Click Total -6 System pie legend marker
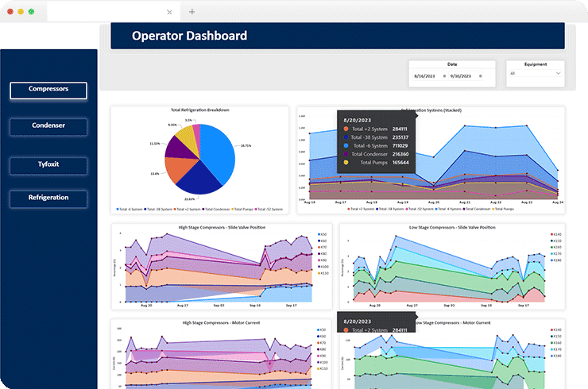 click(x=118, y=209)
